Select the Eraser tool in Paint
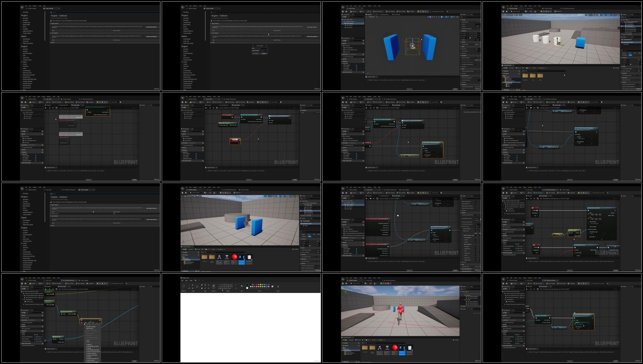Screen dimensions: 643x364 coord(202,288)
